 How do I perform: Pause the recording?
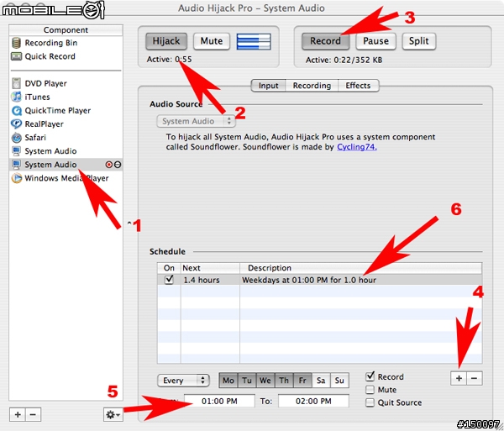375,41
